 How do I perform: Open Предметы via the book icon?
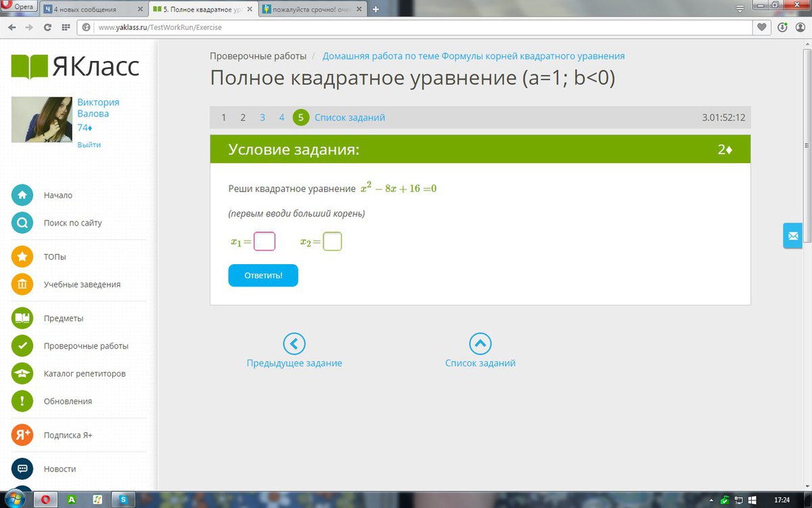pyautogui.click(x=22, y=318)
